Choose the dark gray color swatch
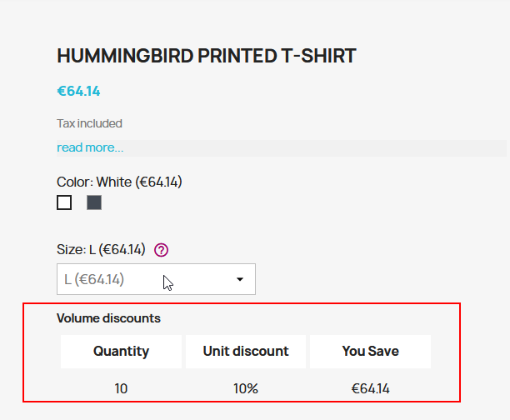The width and height of the screenshot is (510, 420). 94,202
